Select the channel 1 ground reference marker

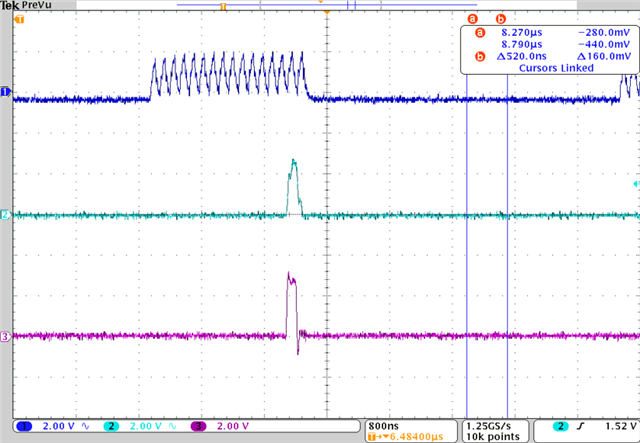tap(5, 92)
